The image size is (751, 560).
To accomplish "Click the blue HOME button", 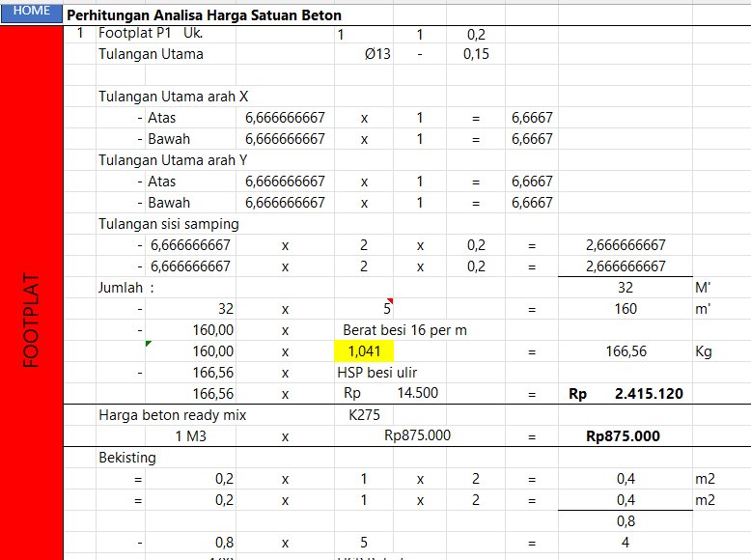I will point(32,13).
